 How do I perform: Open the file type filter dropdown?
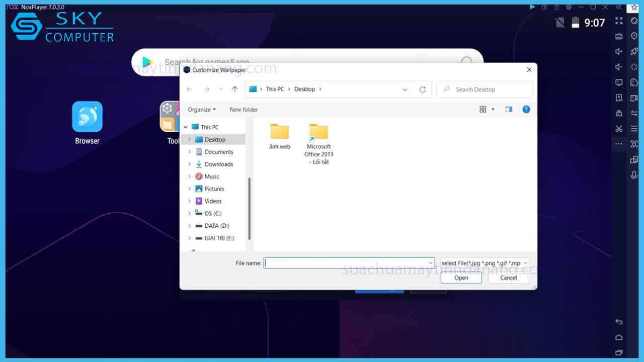[x=485, y=263]
